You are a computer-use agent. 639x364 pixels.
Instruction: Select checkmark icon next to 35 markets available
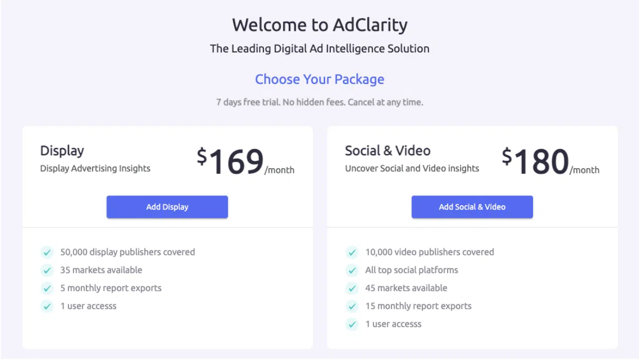pos(47,270)
